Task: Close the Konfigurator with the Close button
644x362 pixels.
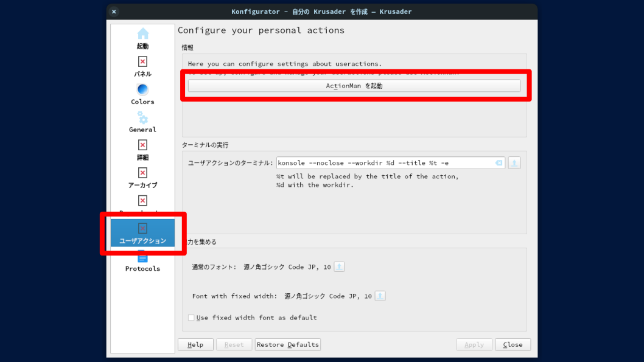Action: (513, 345)
